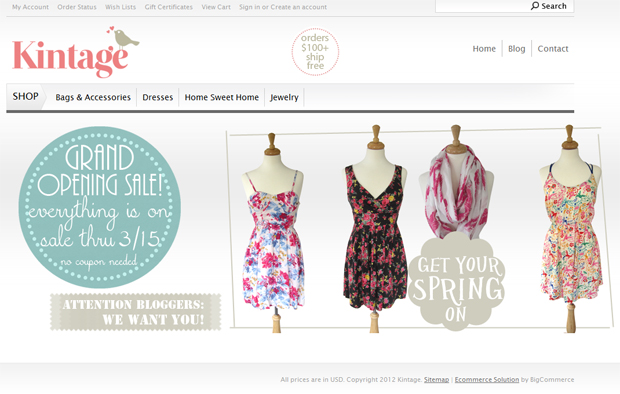
Task: Open Wish Lists
Action: tap(120, 7)
